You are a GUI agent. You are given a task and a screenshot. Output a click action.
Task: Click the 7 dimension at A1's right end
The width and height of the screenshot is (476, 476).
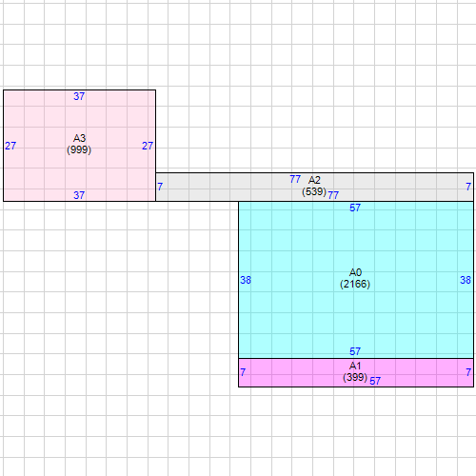tap(468, 372)
